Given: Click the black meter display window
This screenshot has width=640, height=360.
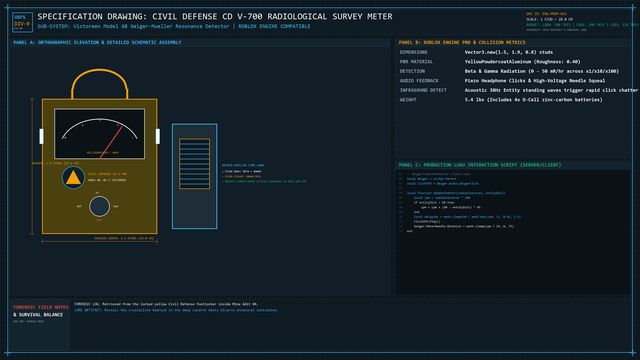Looking at the screenshot, I should click(x=100, y=133).
